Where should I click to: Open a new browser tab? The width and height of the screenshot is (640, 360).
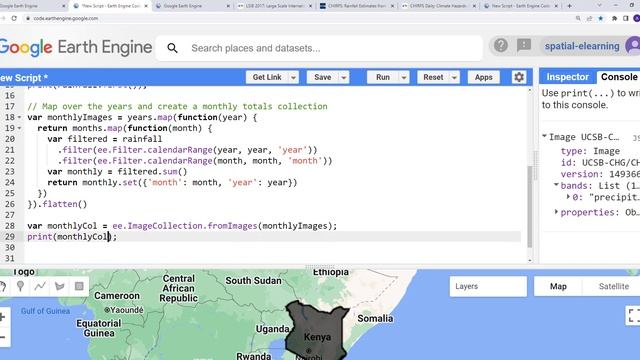pyautogui.click(x=569, y=6)
